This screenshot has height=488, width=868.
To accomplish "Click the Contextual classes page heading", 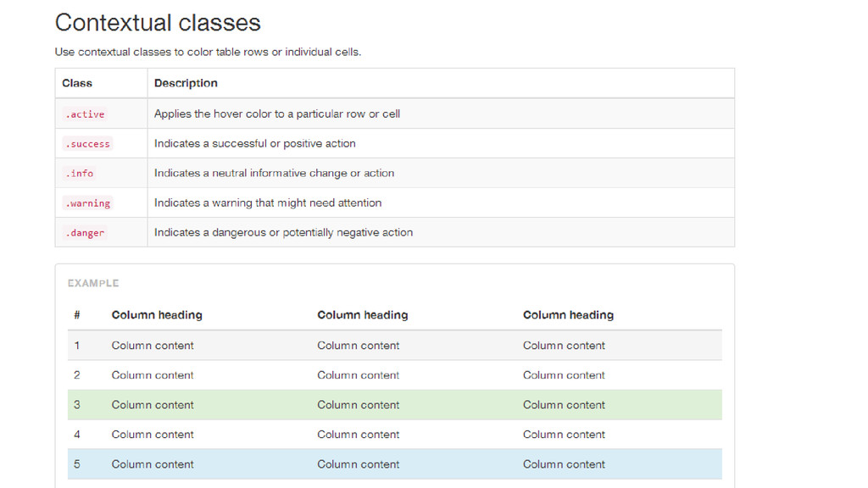I will pyautogui.click(x=158, y=23).
